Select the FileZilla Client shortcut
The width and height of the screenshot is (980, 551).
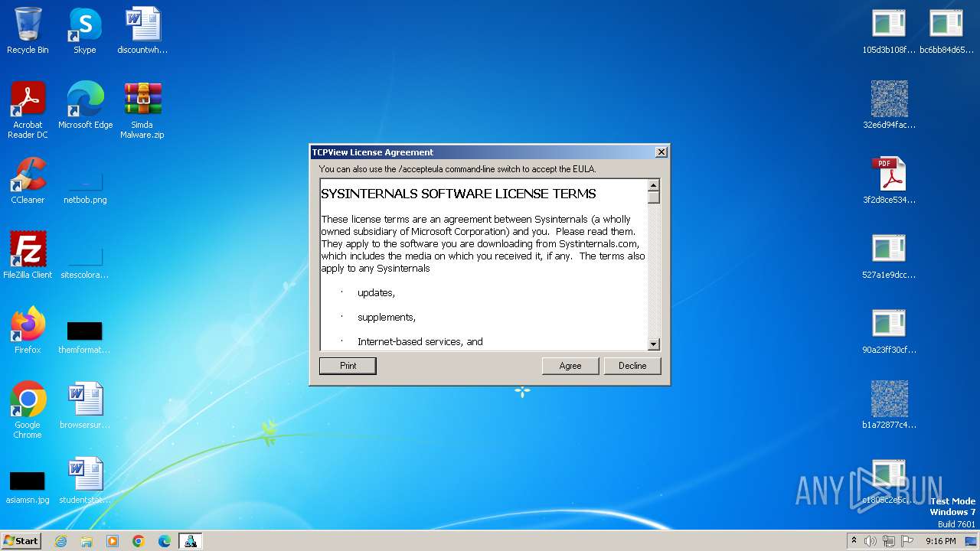28,256
